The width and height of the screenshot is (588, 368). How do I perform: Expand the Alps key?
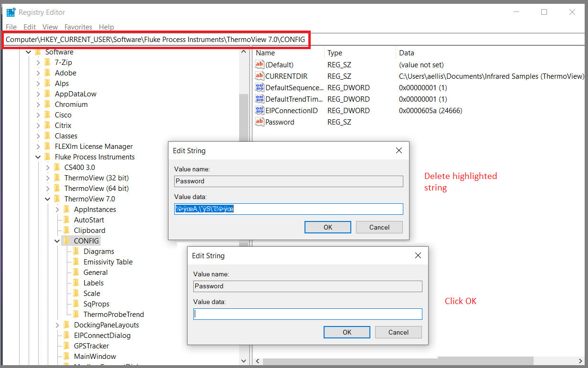38,84
